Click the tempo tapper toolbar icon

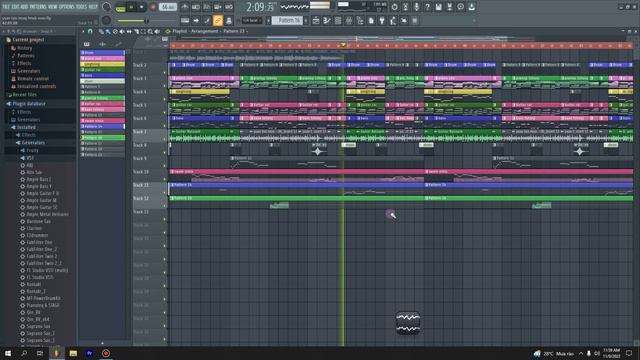pos(393,20)
